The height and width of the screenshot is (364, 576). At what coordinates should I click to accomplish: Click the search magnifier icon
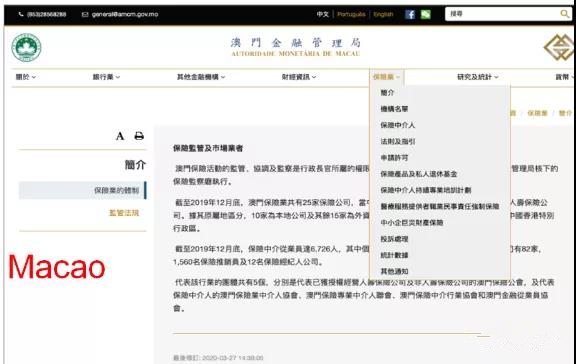pos(564,14)
